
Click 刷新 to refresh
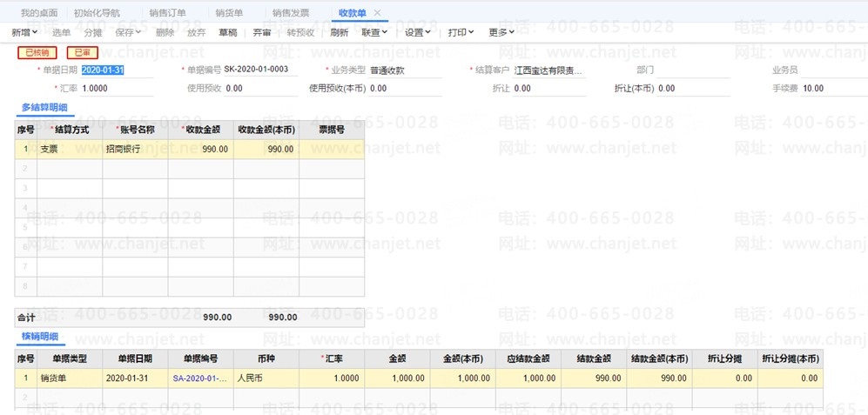340,33
